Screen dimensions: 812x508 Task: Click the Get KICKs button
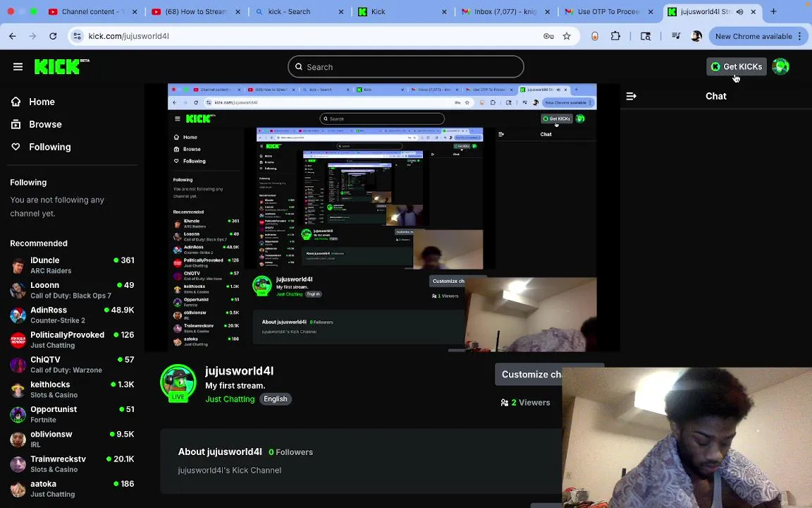click(736, 67)
